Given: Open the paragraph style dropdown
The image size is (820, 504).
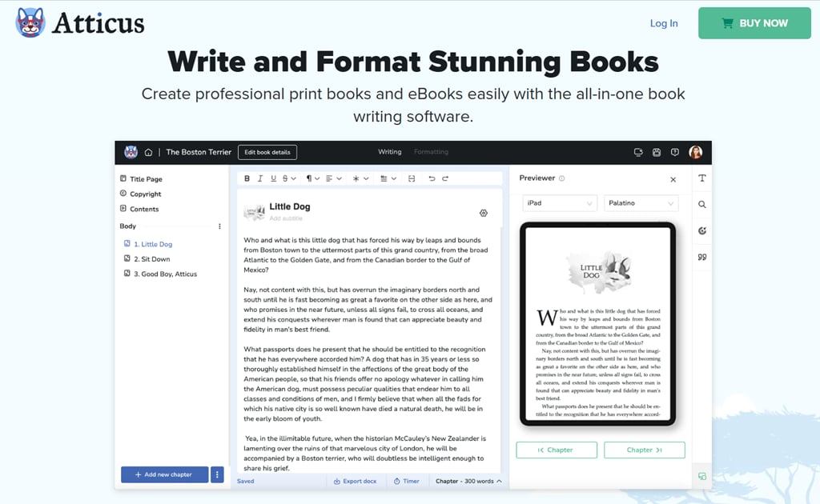Looking at the screenshot, I should click(x=313, y=178).
